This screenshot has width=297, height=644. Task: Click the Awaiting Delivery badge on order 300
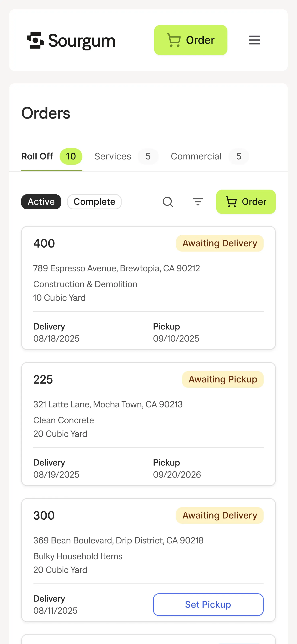[x=220, y=515]
